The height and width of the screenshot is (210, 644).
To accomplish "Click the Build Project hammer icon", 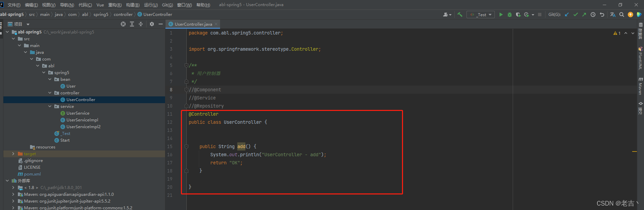I will [460, 15].
